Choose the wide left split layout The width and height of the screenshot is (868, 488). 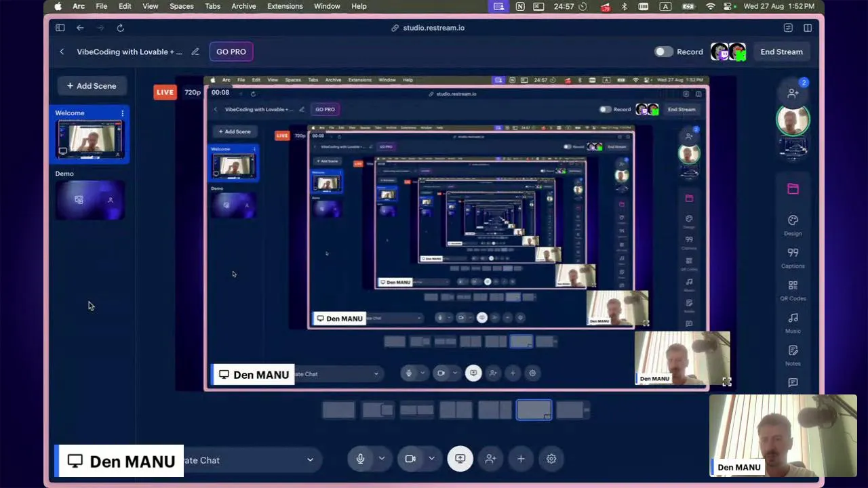495,409
